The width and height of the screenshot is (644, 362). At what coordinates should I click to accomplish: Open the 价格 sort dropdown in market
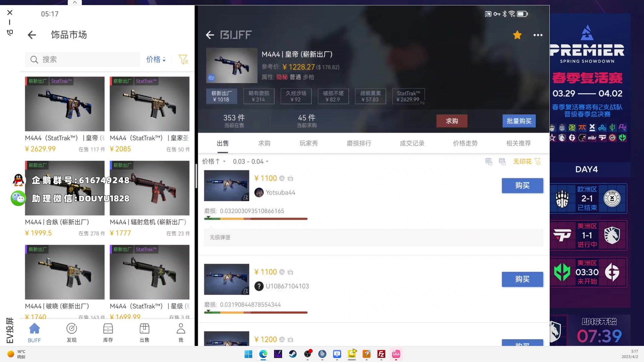click(156, 60)
